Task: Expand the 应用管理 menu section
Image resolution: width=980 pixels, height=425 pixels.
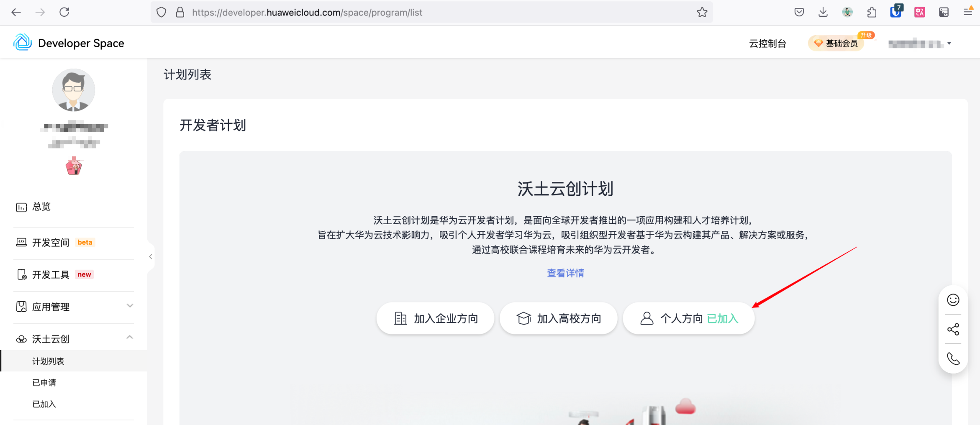Action: (74, 307)
